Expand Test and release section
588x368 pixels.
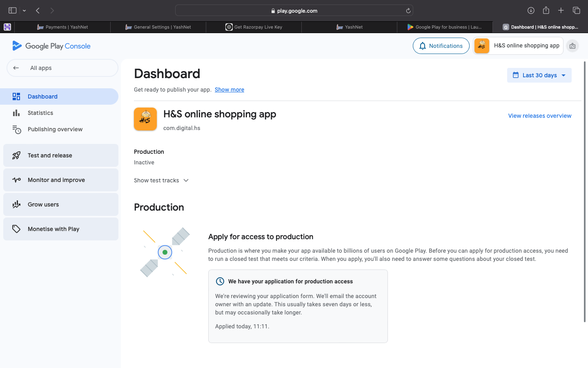tap(61, 155)
